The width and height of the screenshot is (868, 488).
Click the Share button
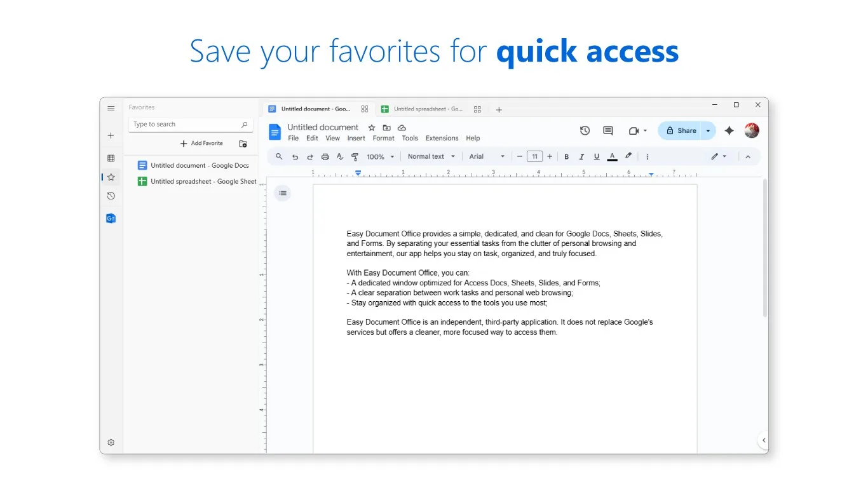tap(681, 130)
